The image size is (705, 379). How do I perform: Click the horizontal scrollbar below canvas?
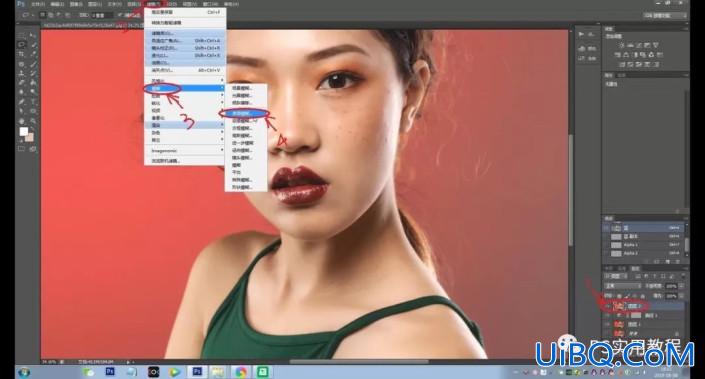360,361
